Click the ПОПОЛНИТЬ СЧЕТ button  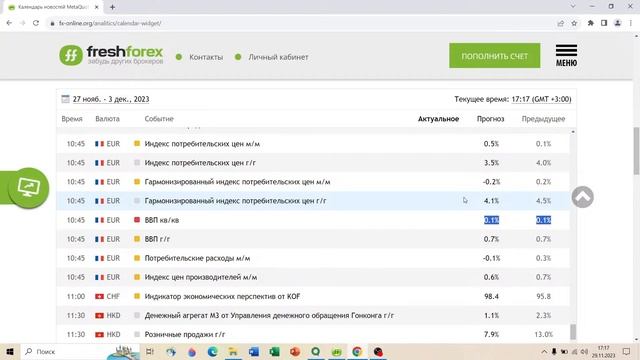point(495,56)
